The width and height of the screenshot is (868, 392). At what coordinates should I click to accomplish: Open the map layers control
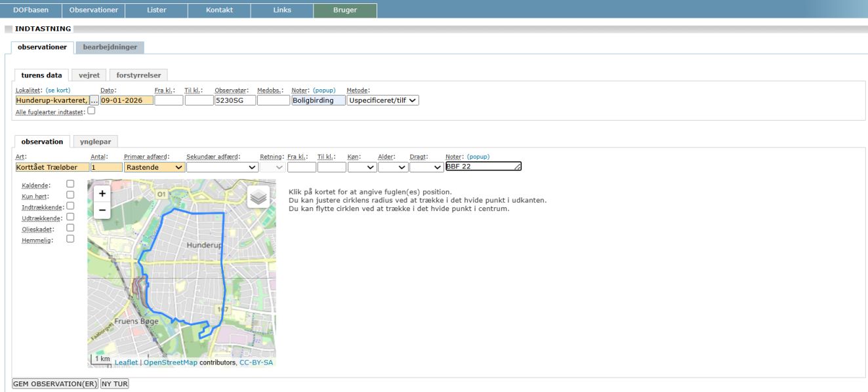pos(258,197)
